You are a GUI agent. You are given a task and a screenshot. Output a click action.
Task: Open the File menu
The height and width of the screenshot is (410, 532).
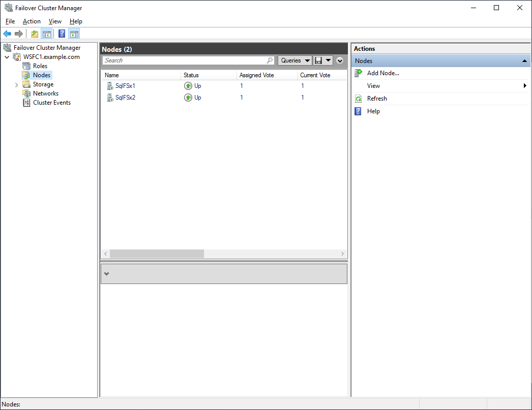[x=10, y=21]
